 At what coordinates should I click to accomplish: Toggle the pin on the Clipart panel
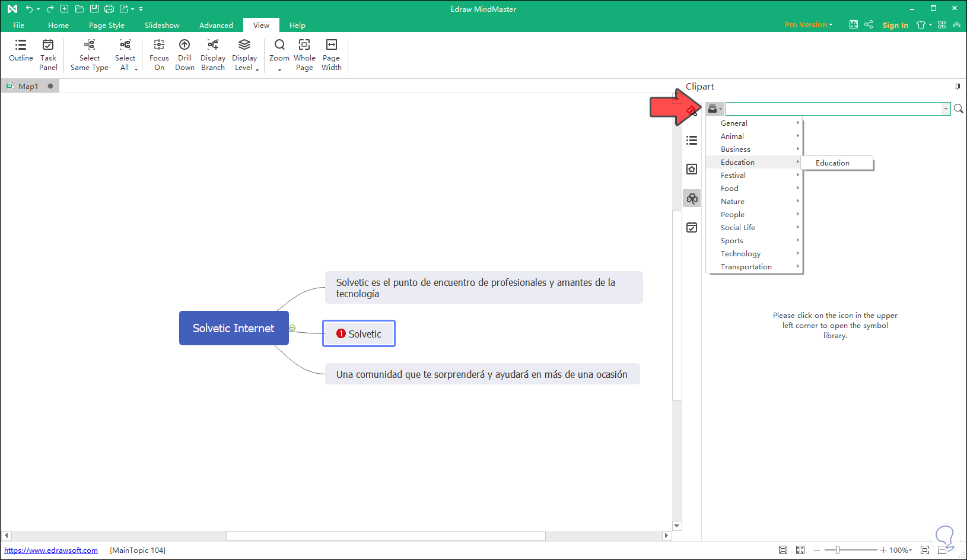958,87
